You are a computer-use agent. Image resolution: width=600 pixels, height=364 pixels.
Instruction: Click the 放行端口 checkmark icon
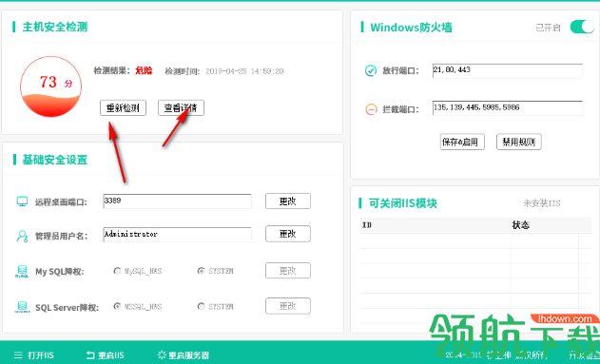(x=371, y=70)
